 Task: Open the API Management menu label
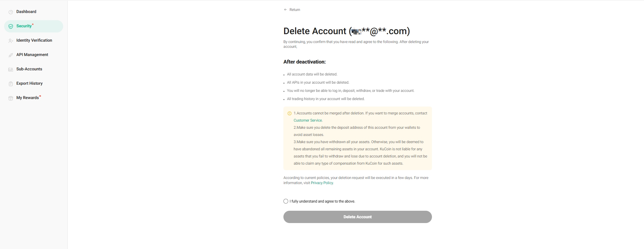(32, 55)
